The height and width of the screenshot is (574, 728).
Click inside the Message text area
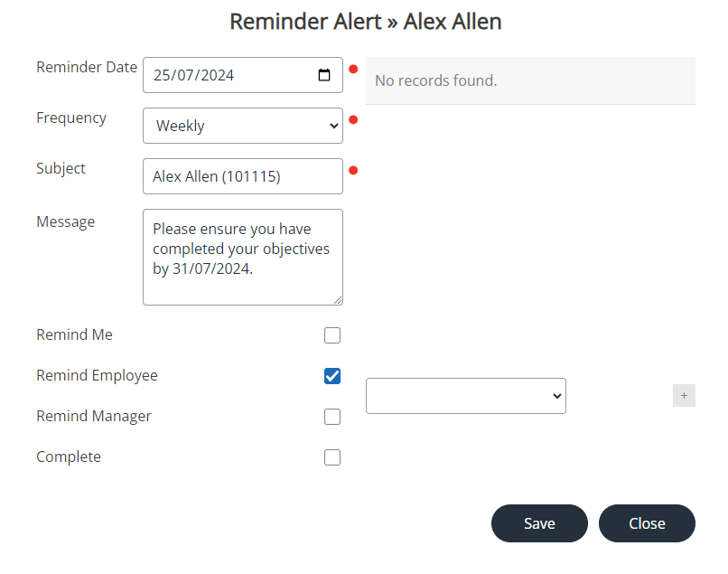click(x=242, y=257)
